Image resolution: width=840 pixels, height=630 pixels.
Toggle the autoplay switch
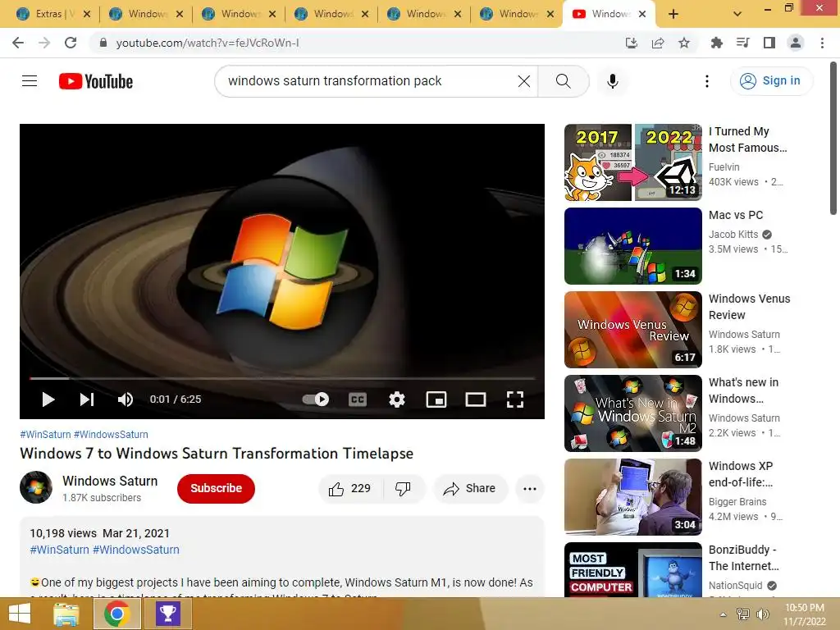click(x=316, y=399)
